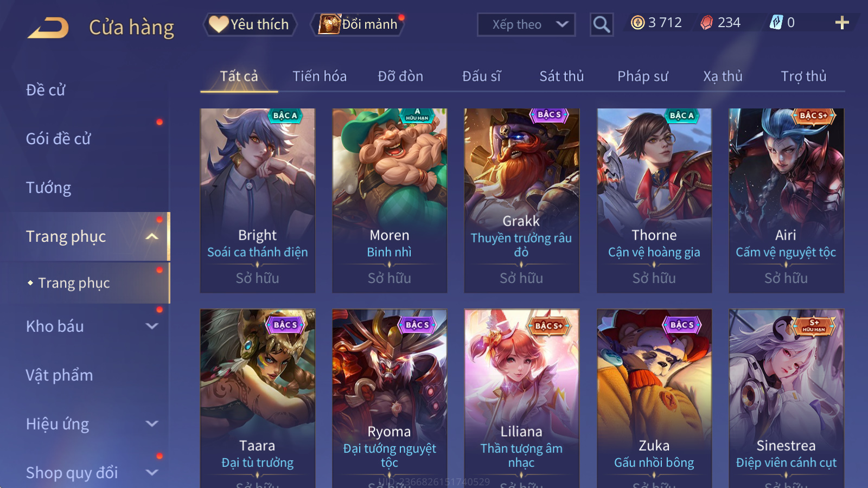Open the Gói đề cử sidebar item
Screen dimensions: 868x488
[59, 139]
